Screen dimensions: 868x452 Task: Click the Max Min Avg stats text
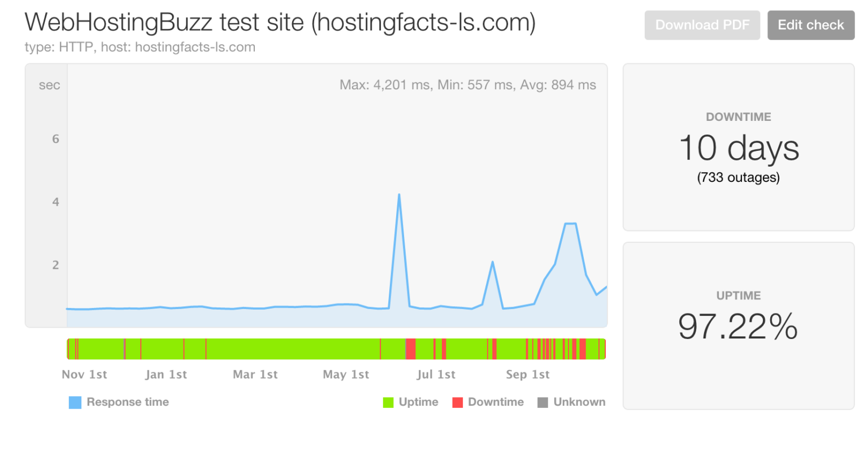click(468, 85)
